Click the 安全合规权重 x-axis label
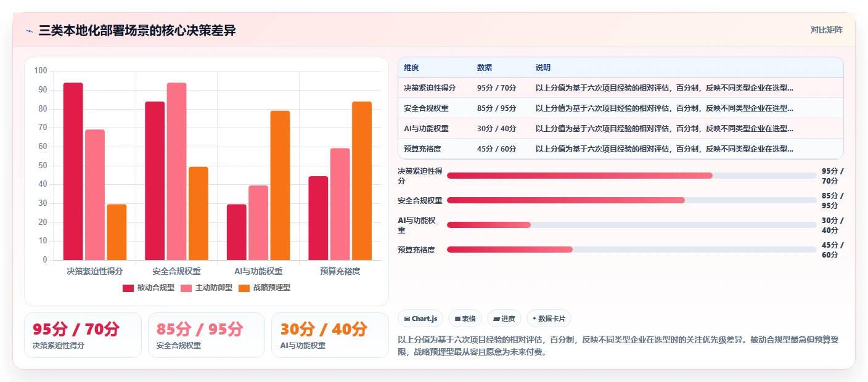 coord(176,271)
